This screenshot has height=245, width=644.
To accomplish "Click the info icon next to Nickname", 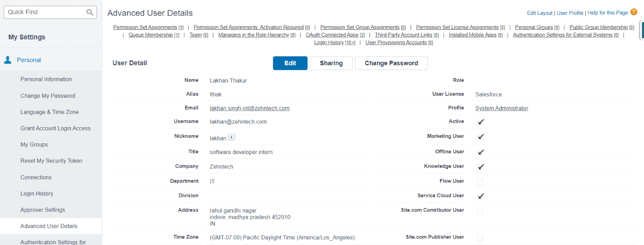I will [231, 137].
